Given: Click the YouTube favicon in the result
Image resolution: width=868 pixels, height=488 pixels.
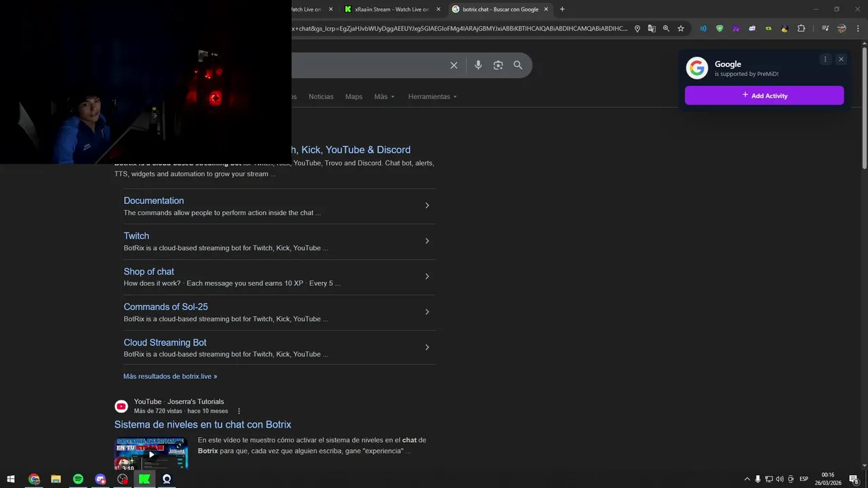Looking at the screenshot, I should [121, 406].
